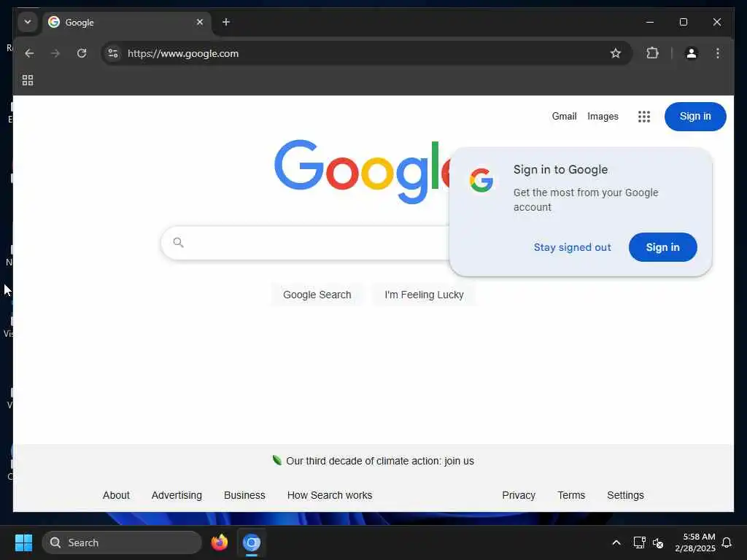Click the top-right Sign in button
The image size is (747, 560).
[695, 116]
